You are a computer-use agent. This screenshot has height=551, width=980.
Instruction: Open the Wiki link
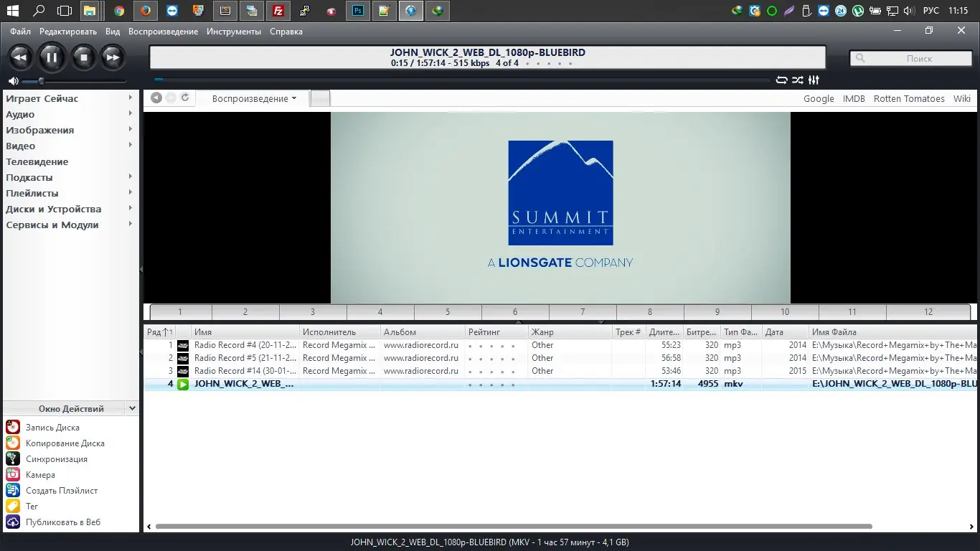pos(962,99)
